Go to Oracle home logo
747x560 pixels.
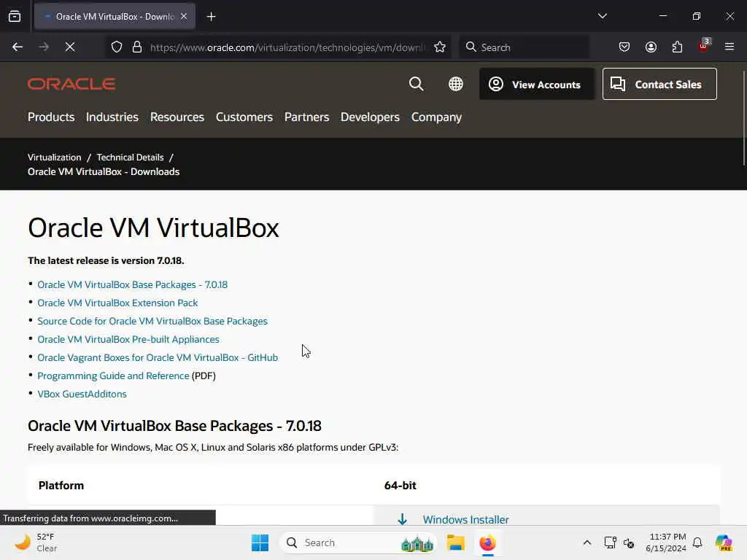click(71, 84)
